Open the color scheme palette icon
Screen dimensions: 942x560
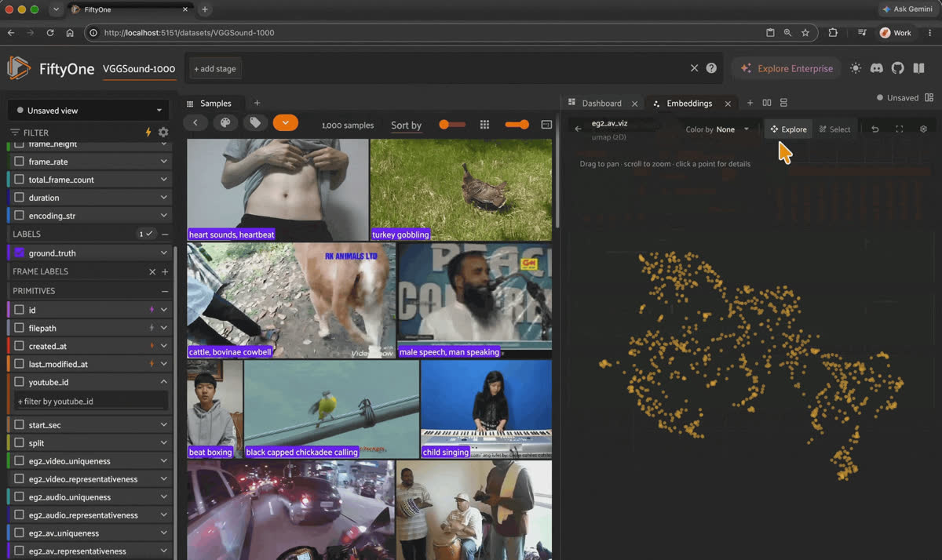pos(225,123)
